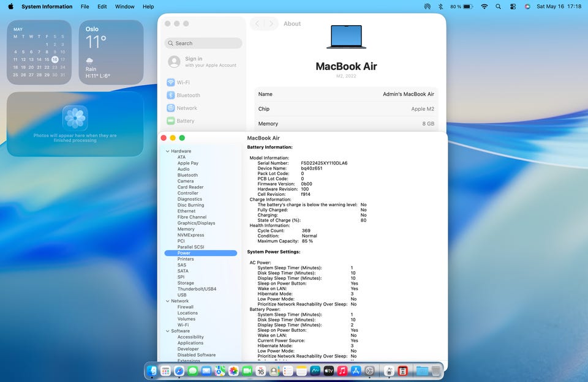
Task: Open Trash in the Dock
Action: [x=435, y=371]
